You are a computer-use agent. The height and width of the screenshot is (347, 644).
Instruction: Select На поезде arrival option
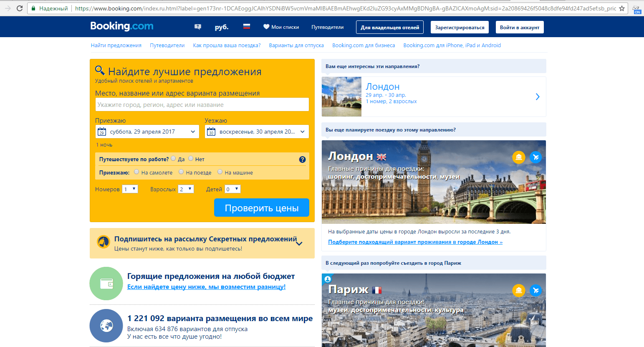coord(181,172)
